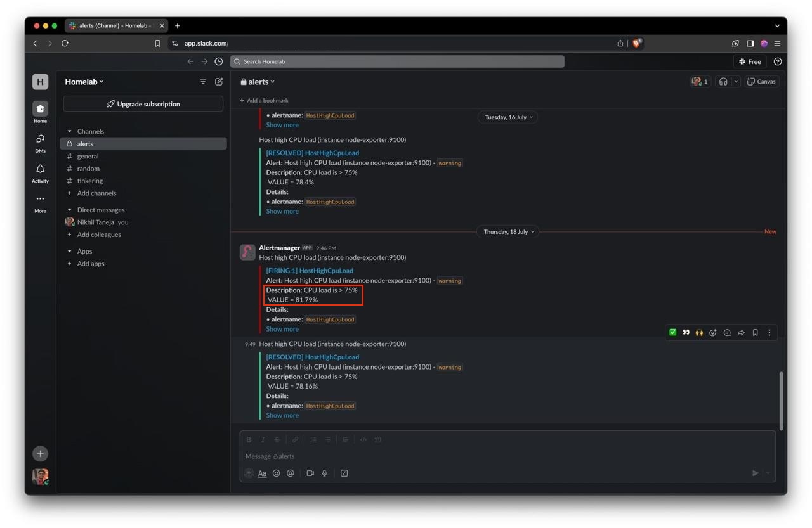
Task: Open the DMs tab
Action: pyautogui.click(x=40, y=143)
